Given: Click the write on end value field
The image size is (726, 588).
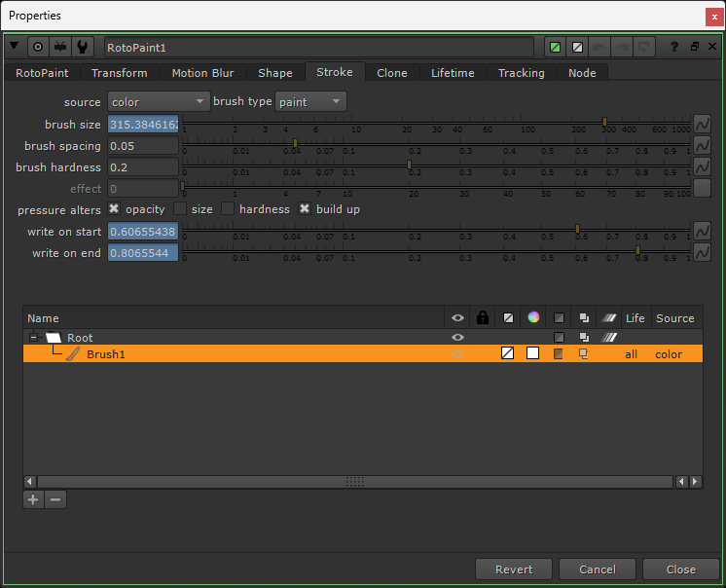Looking at the screenshot, I should point(143,253).
